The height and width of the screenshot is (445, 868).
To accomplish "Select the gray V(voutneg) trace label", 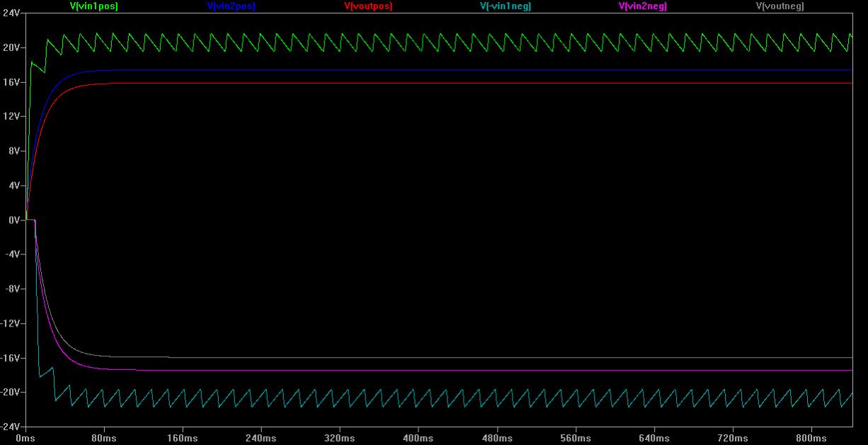I will (x=780, y=6).
